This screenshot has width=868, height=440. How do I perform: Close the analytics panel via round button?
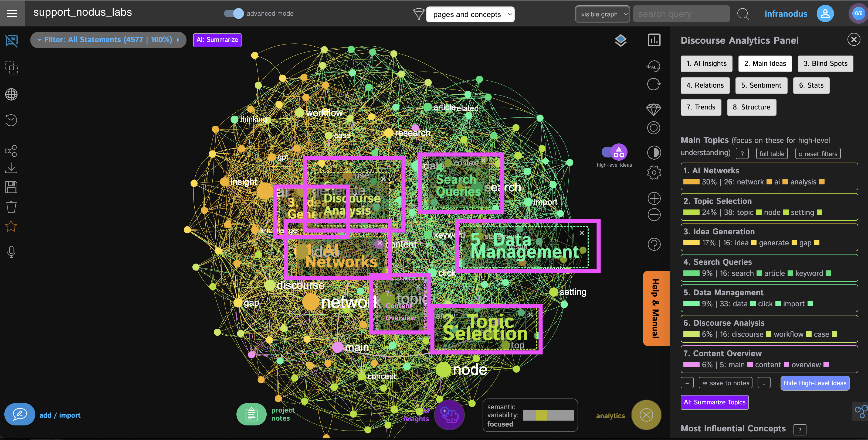point(646,415)
